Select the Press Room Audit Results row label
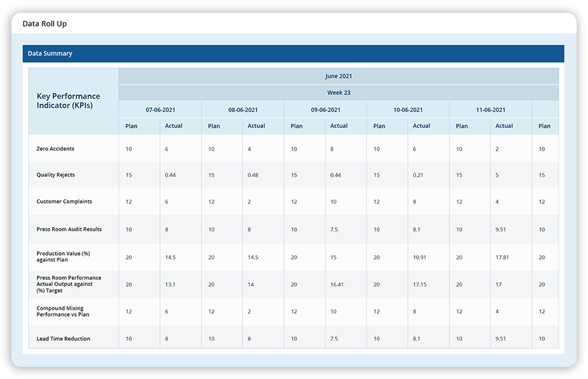 click(x=69, y=229)
